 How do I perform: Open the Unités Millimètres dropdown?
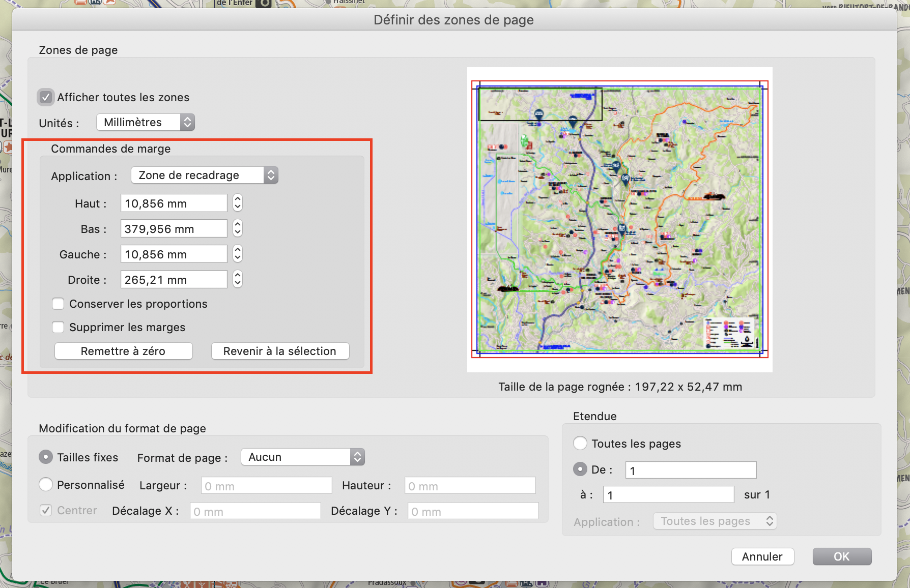(146, 123)
